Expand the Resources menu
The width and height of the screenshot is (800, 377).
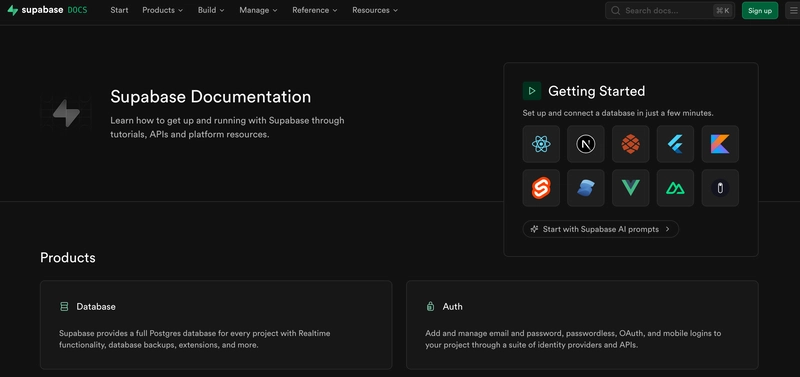point(375,10)
